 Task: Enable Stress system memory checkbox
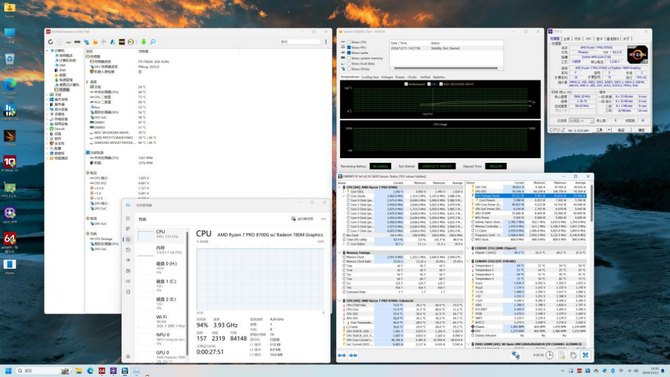coord(349,58)
